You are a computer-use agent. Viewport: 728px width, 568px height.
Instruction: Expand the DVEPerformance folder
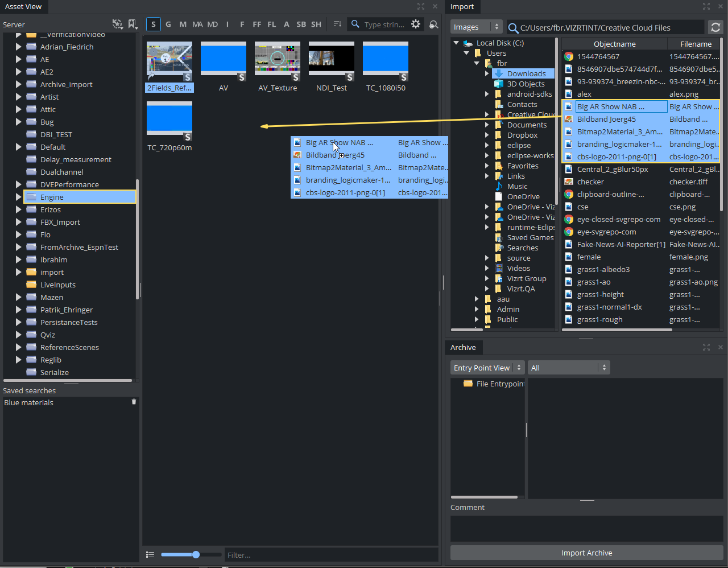[x=18, y=184]
